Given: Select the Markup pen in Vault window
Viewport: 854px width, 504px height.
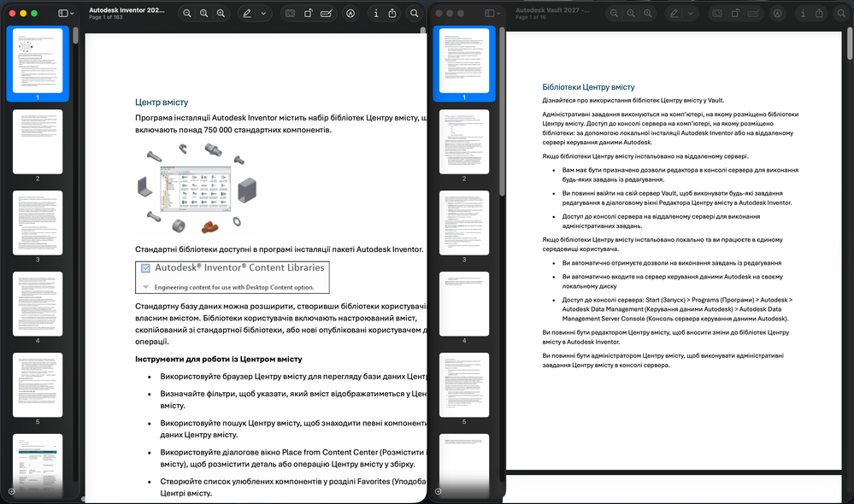Looking at the screenshot, I should tap(674, 14).
